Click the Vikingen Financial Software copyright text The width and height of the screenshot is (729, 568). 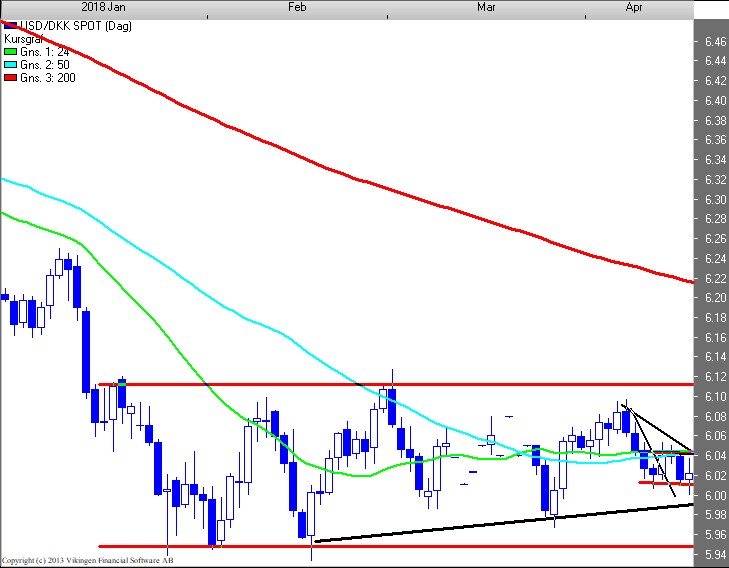tap(87, 560)
